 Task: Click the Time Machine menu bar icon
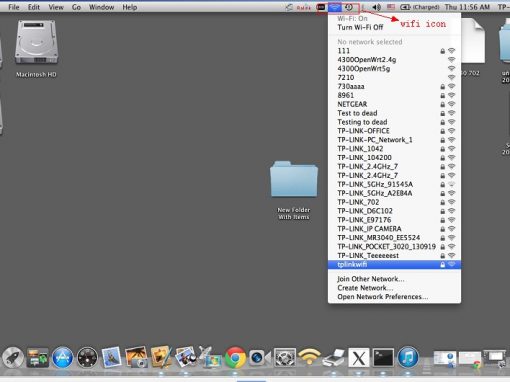[349, 7]
